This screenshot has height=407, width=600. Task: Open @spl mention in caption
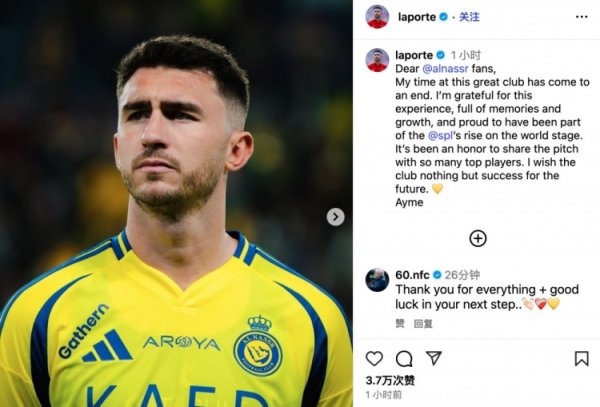(x=440, y=136)
